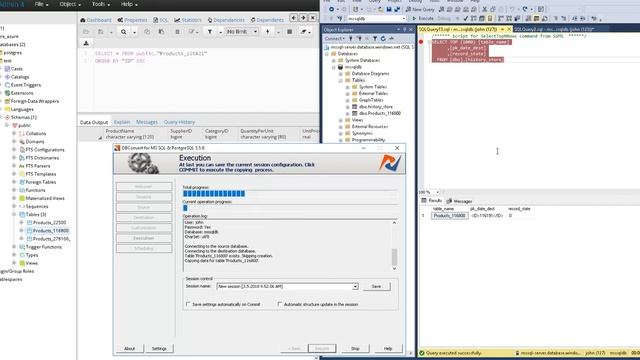The image size is (640, 360).
Task: Open the Tools menu in pgAdmin
Action: (x=100, y=4)
